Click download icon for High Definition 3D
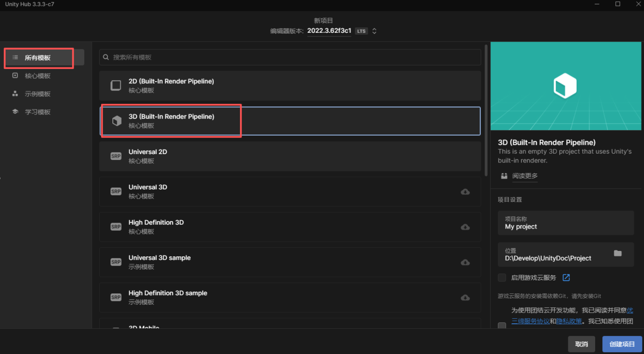The height and width of the screenshot is (354, 644). (465, 227)
